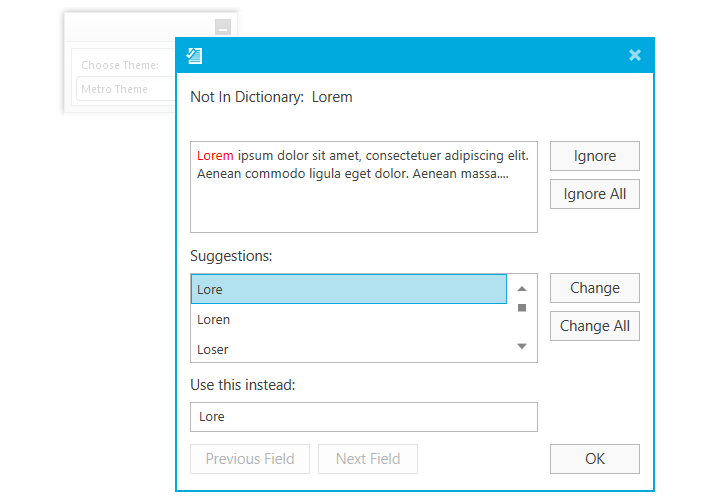Click the suggestions scrollbar thumb
Image resolution: width=715 pixels, height=500 pixels.
(522, 308)
